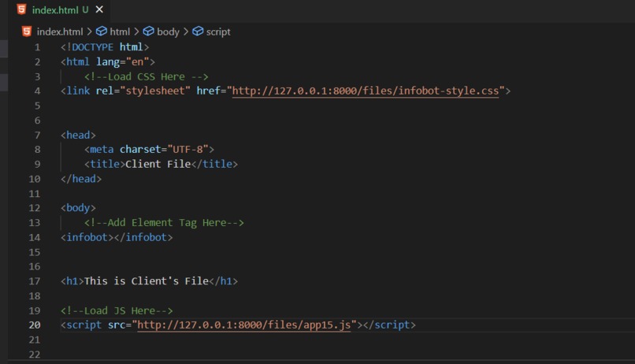Screen dimensions: 635x364
Task: Click the chevron after index.html breadcrumb
Action: pos(89,32)
